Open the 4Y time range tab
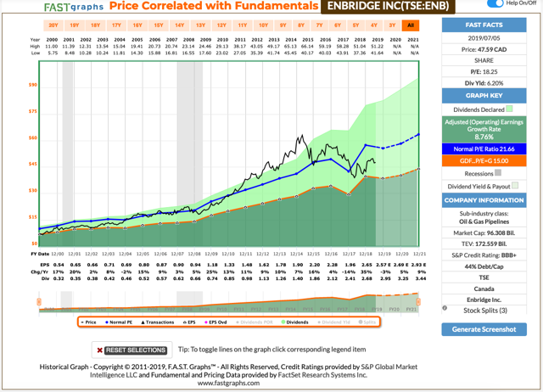This screenshot has height=392, width=543. [373, 25]
